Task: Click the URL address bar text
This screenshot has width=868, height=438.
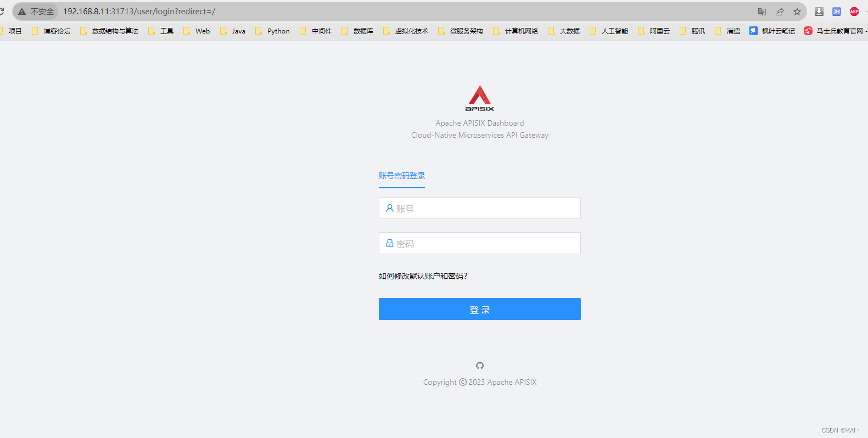Action: (x=139, y=12)
